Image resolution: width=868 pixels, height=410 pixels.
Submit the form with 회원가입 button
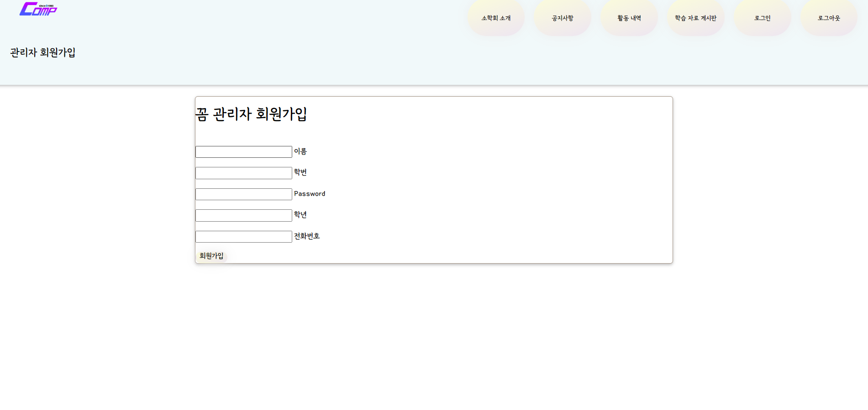click(211, 256)
